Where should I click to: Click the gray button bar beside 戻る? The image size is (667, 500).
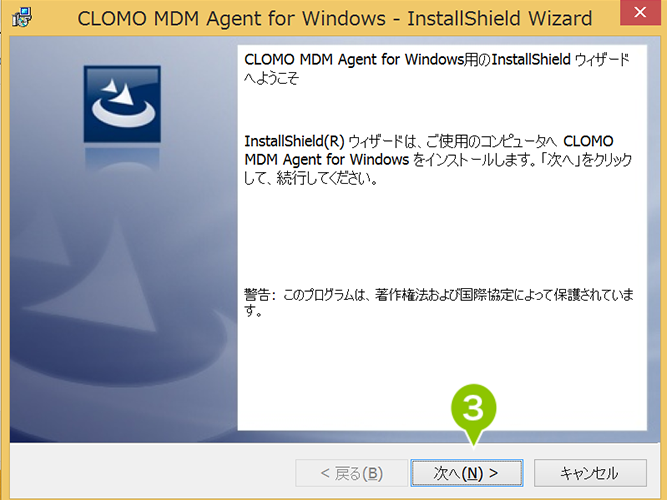coord(153,471)
